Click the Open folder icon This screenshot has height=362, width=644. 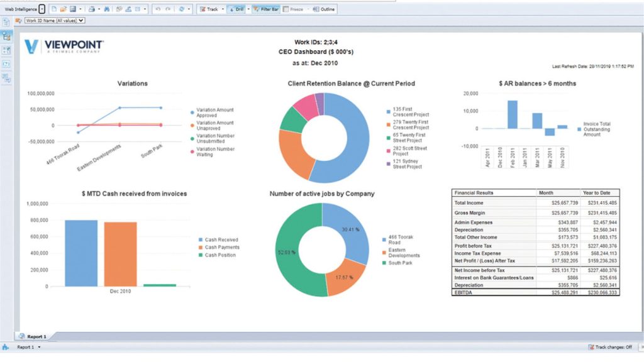64,9
